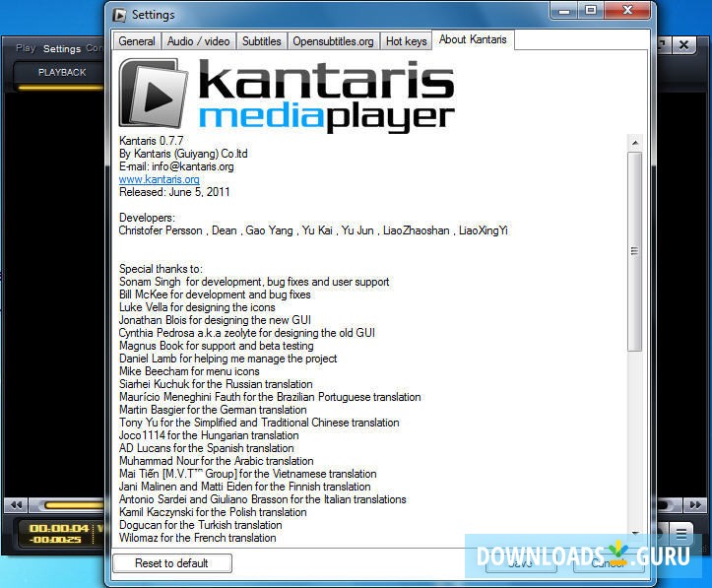712x588 pixels.
Task: Click the 'Developers:' heading
Action: click(147, 218)
